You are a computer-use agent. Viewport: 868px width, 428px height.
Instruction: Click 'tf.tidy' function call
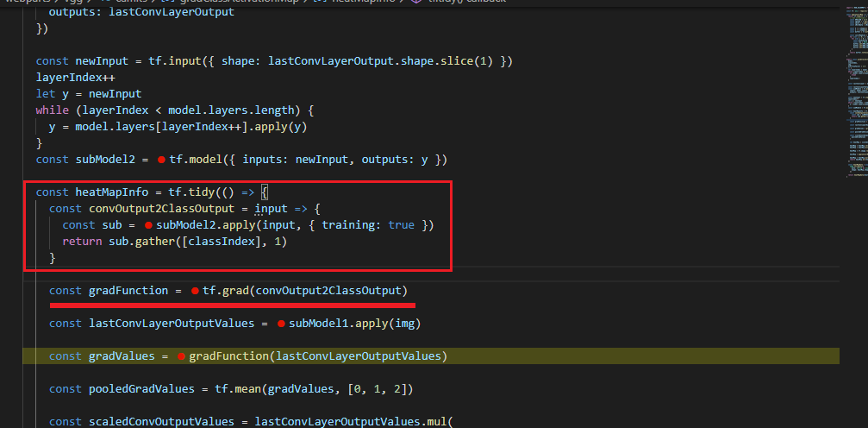191,192
